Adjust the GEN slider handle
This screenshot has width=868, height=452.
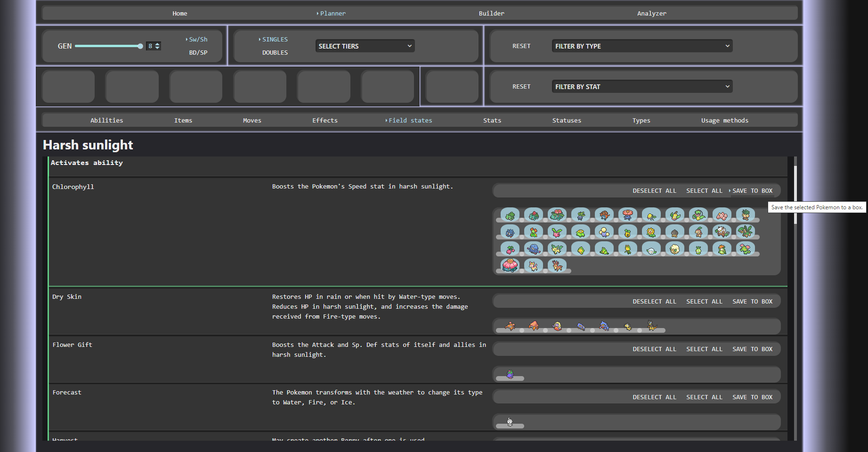click(x=140, y=46)
